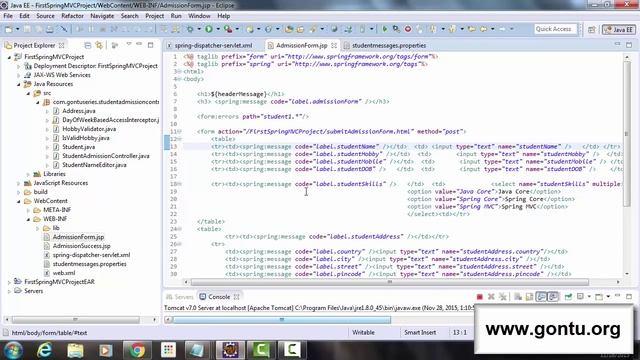Select Student.java in the package
Viewport: 640px width, 360px height.
[78, 147]
